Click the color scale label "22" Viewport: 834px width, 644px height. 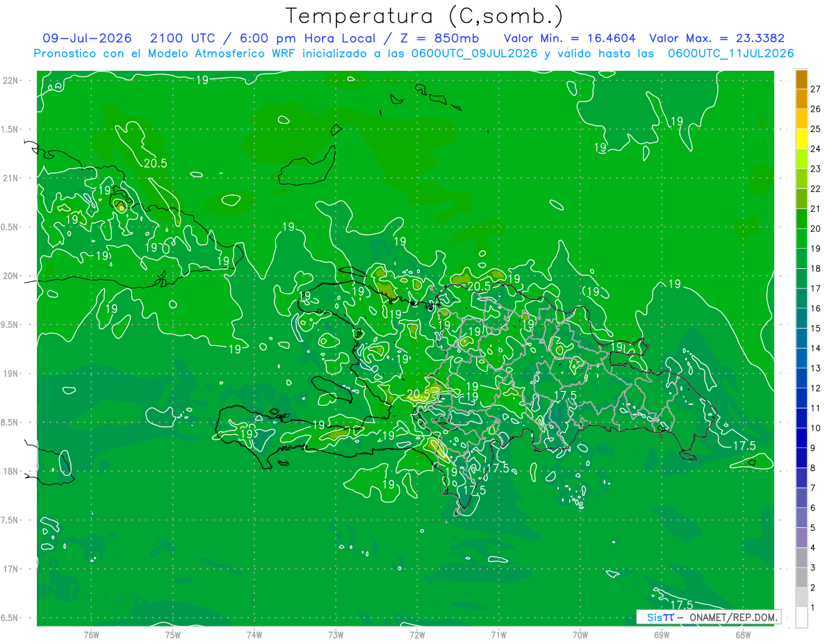coord(816,189)
